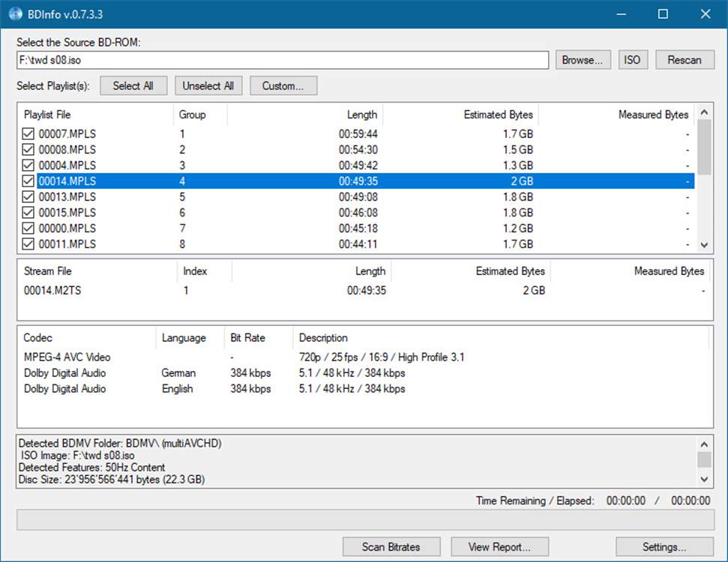Click the 720p / 25 fps description text
The height and width of the screenshot is (562, 728).
(x=382, y=357)
